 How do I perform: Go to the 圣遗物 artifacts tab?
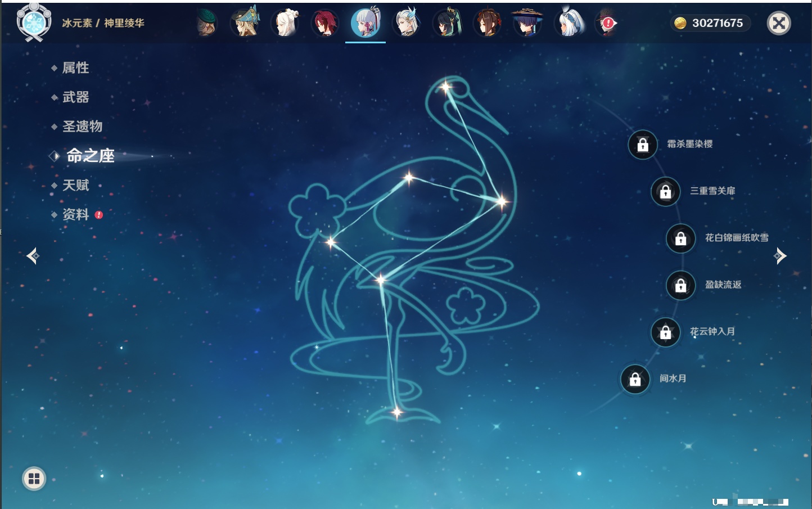point(82,127)
